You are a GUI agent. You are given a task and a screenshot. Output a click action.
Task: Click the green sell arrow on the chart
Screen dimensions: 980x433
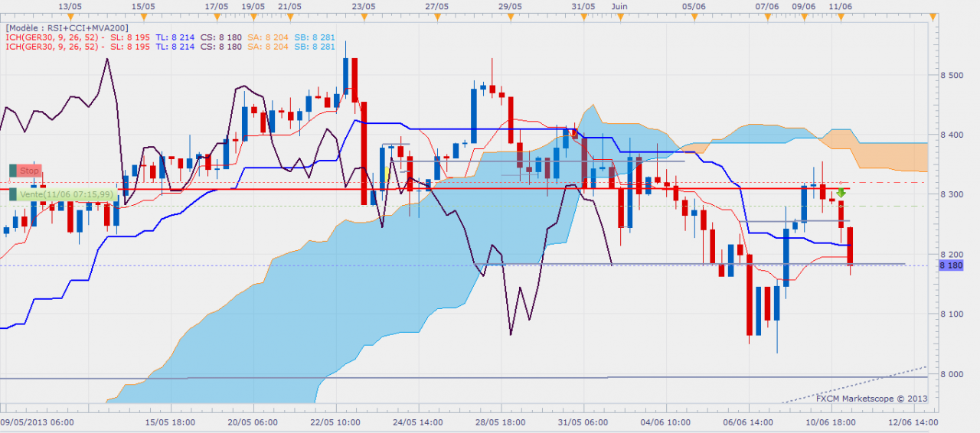pos(841,193)
